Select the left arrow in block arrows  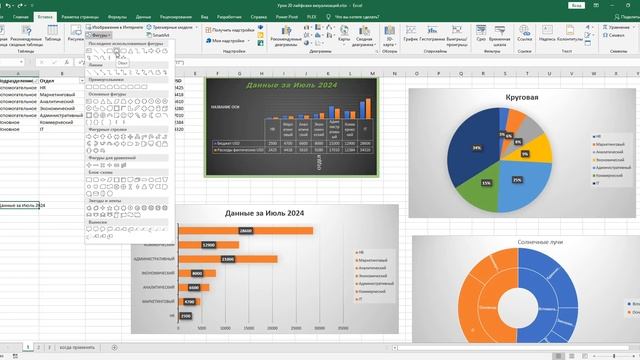coord(96,136)
